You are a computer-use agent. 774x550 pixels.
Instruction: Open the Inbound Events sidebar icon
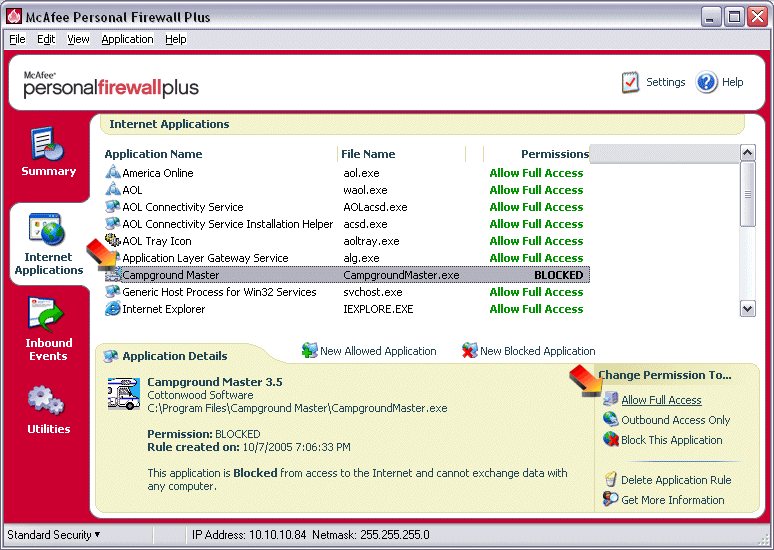click(46, 314)
